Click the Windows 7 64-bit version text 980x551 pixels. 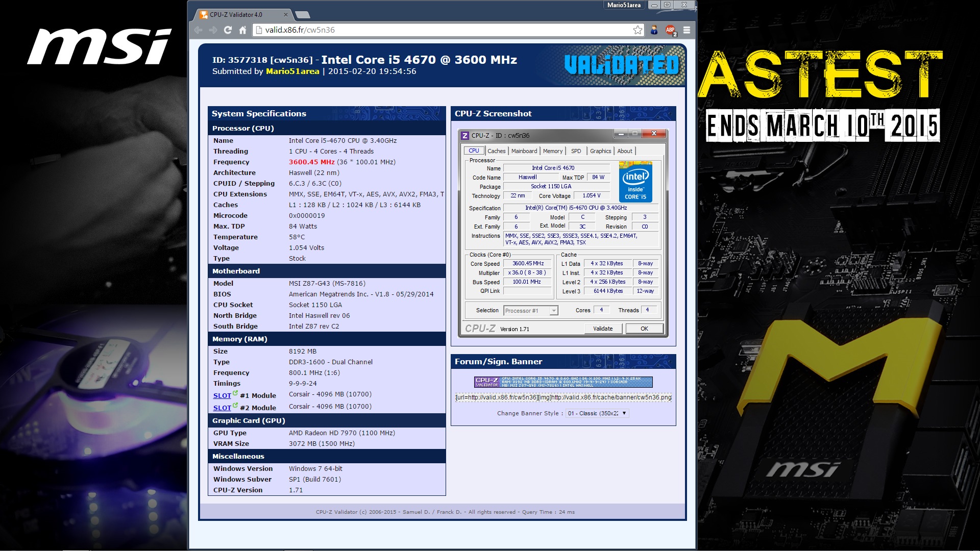(x=315, y=469)
